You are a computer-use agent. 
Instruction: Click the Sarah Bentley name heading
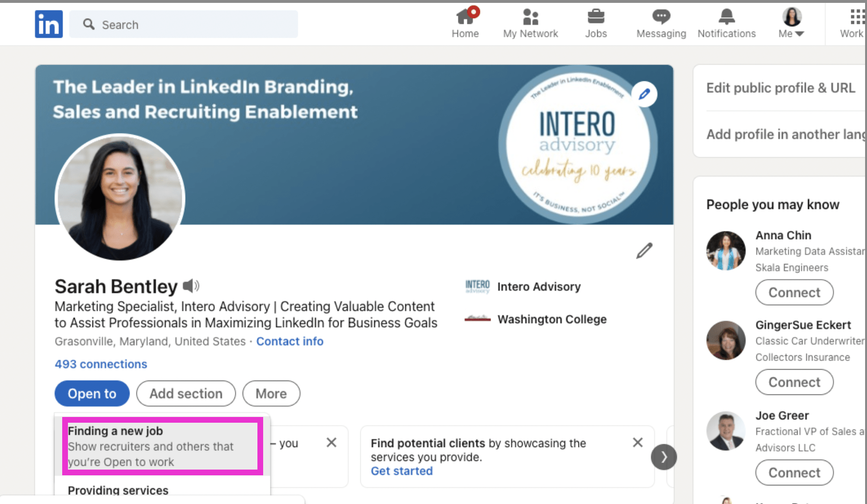(116, 286)
